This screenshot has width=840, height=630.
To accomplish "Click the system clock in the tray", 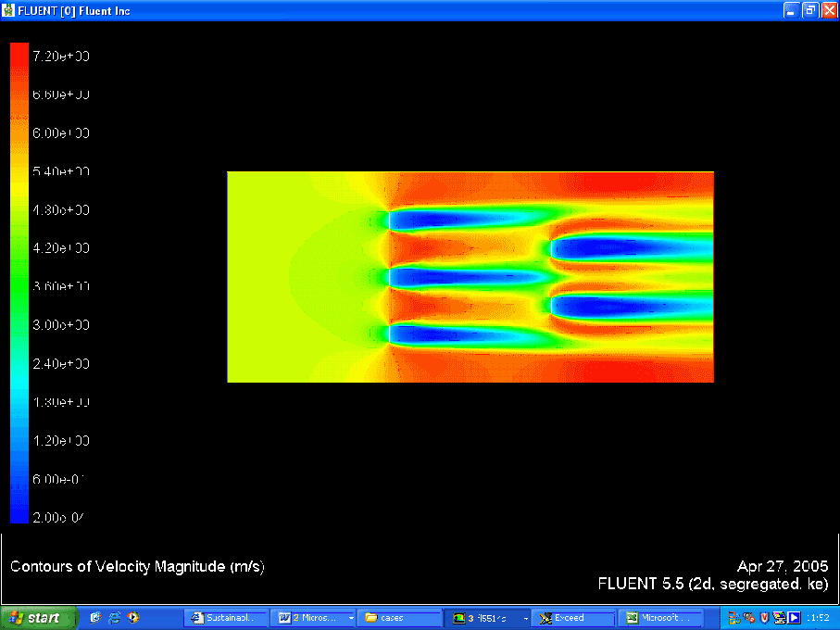I will pyautogui.click(x=818, y=618).
